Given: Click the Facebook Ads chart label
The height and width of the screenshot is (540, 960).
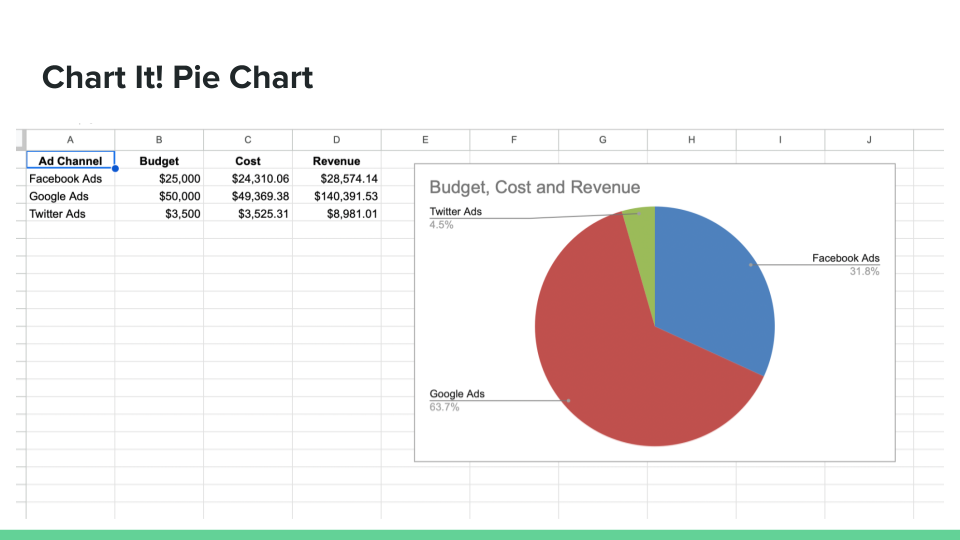Looking at the screenshot, I should pyautogui.click(x=846, y=258).
